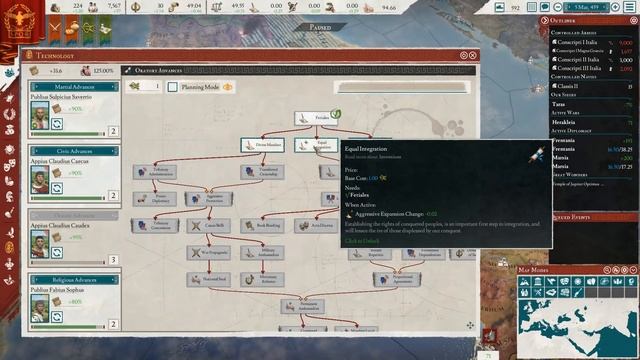The height and width of the screenshot is (360, 640).
Task: Replace Religious researcher with swap icon
Action: 57,317
